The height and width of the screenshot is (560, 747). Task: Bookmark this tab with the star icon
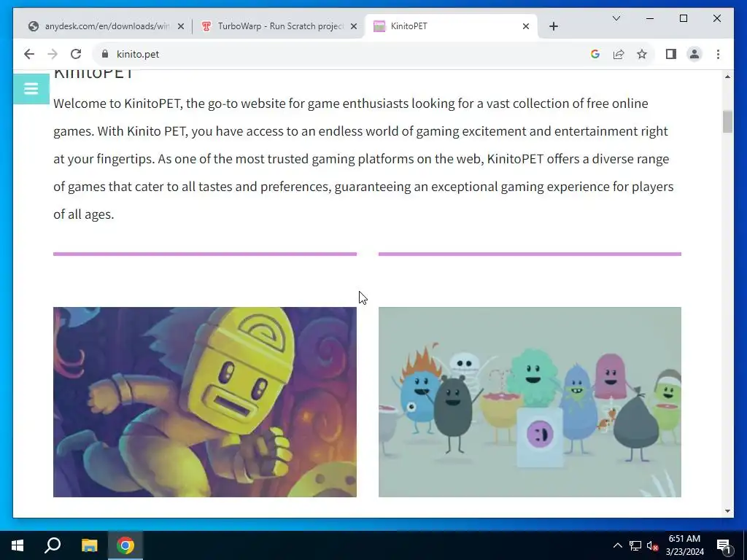point(642,54)
